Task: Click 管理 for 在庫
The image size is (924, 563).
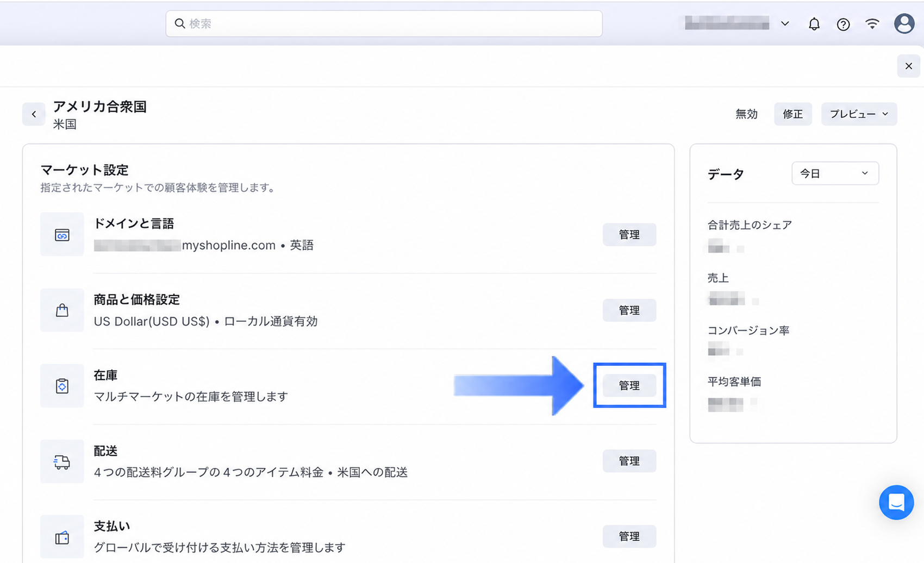Action: point(629,385)
